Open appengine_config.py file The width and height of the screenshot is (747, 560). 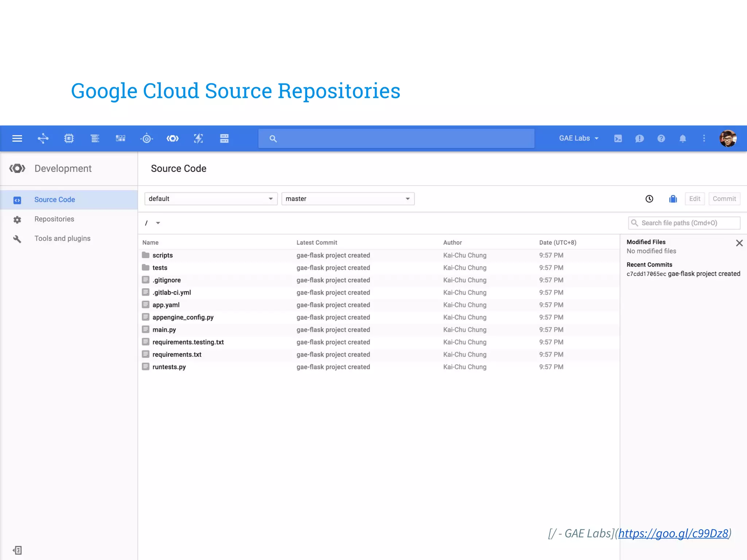click(183, 317)
